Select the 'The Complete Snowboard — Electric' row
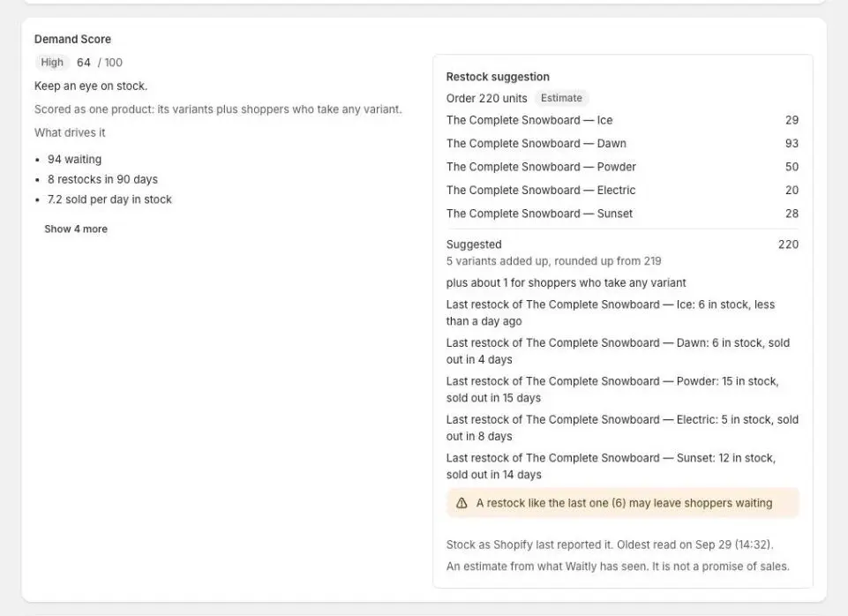Image resolution: width=848 pixels, height=616 pixels. (x=622, y=190)
